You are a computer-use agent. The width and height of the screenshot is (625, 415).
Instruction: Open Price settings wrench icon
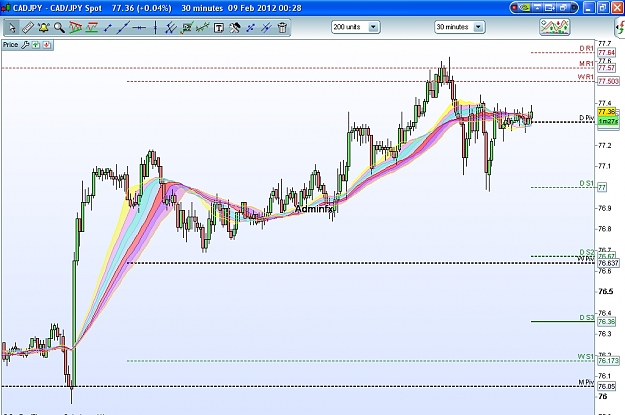[25, 45]
